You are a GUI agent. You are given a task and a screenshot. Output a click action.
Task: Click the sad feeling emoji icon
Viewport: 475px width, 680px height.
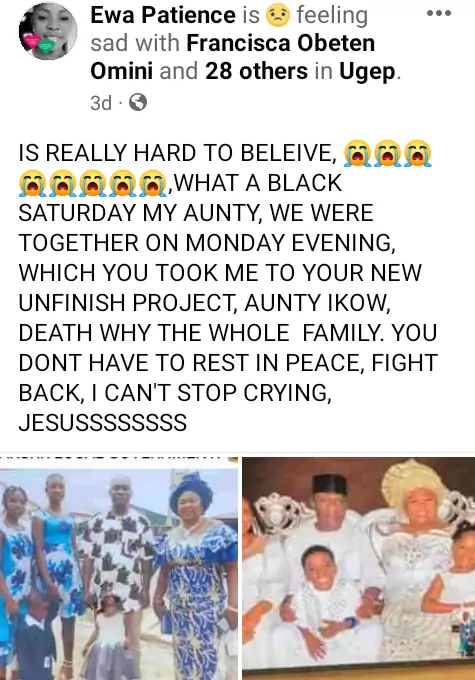tap(278, 15)
